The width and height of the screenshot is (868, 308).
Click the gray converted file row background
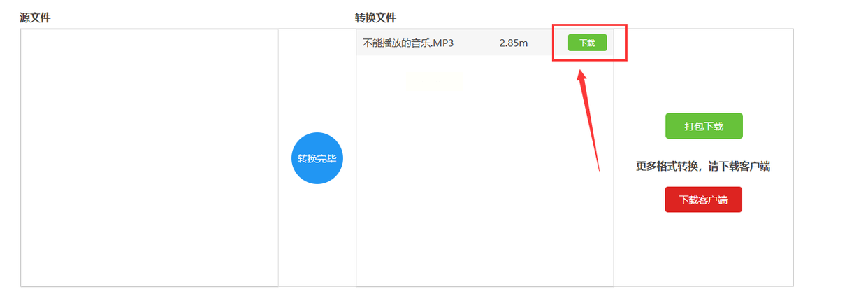point(485,43)
